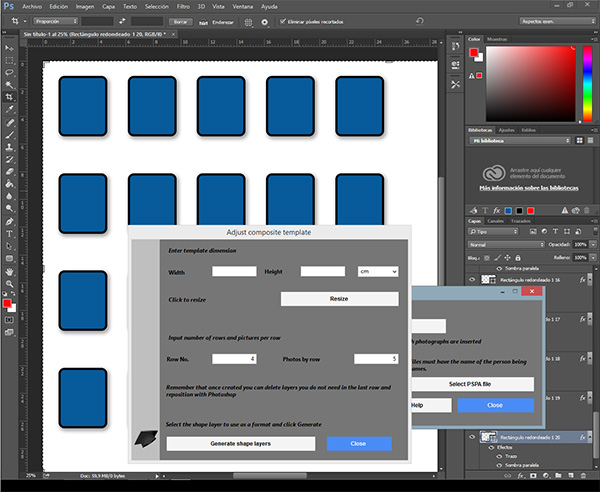Add layer style fx at Layers panel bottom
Image resolution: width=600 pixels, height=492 pixels.
click(x=520, y=476)
